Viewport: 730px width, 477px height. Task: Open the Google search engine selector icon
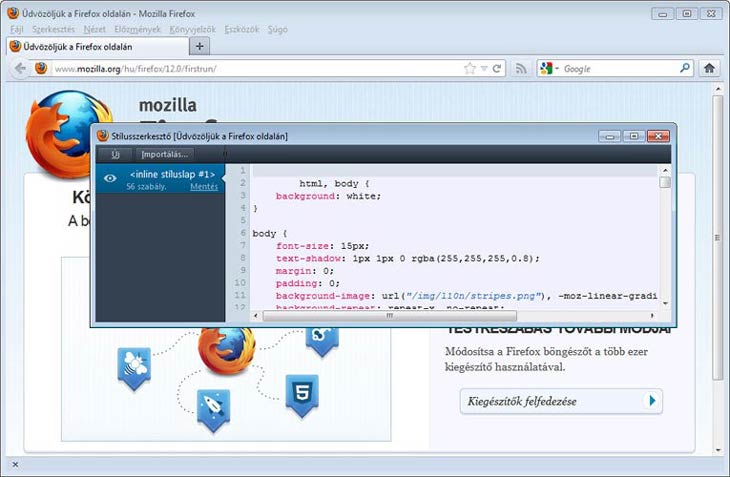pos(546,68)
